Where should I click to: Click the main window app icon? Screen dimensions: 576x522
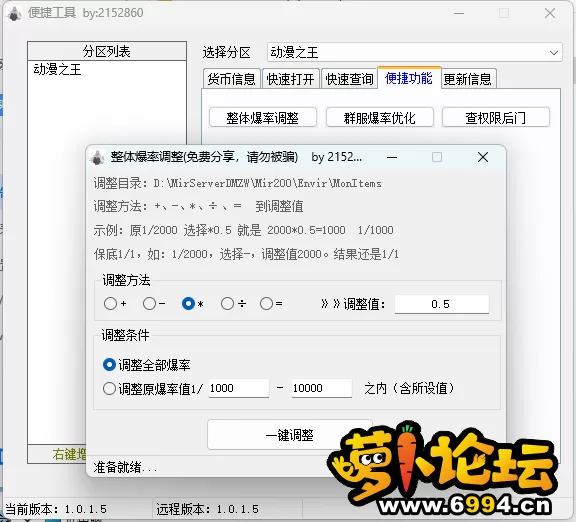14,14
